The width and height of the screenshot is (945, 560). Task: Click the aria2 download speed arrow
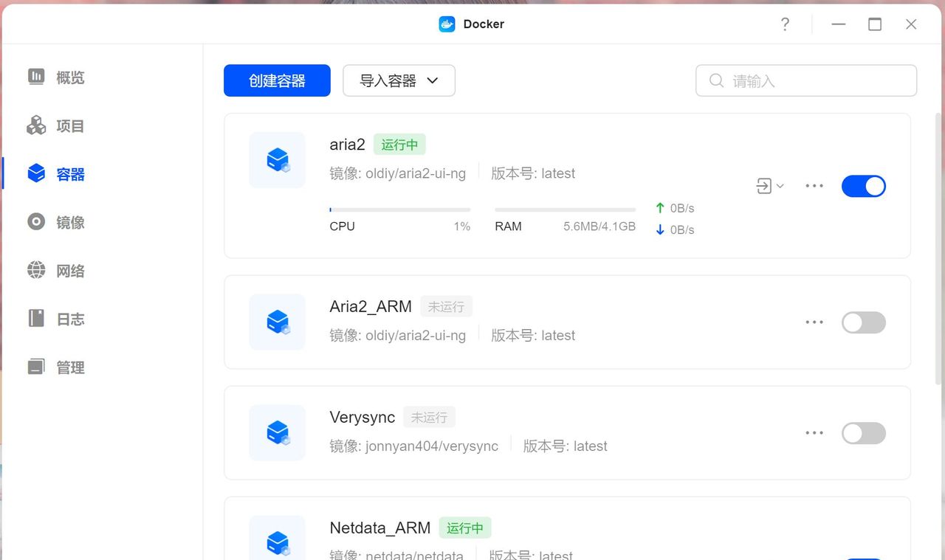pyautogui.click(x=660, y=229)
